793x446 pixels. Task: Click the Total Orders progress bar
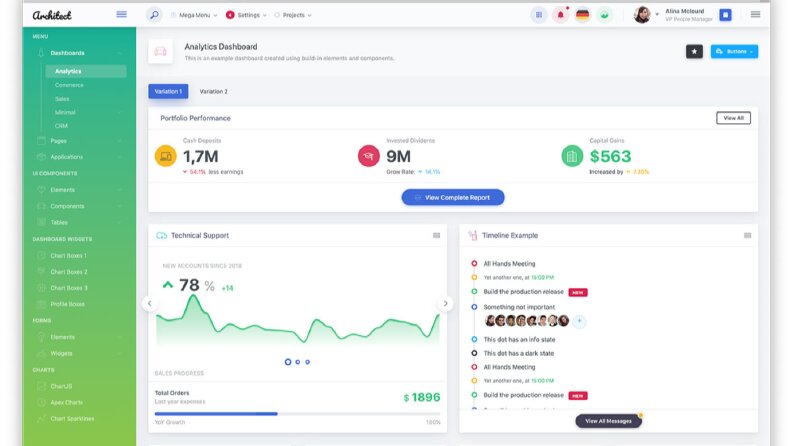pyautogui.click(x=297, y=414)
